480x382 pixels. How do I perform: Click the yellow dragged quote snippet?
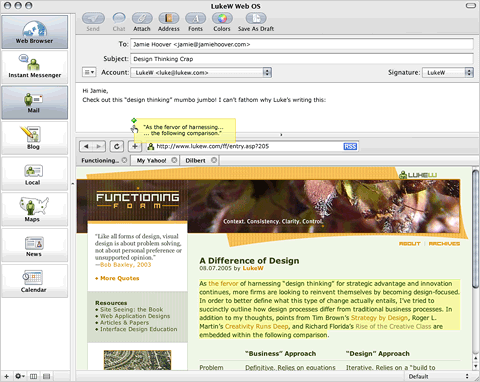(185, 130)
